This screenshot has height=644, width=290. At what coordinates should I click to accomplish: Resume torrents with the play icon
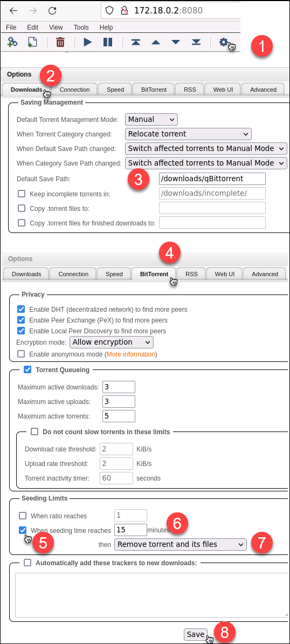tap(87, 42)
